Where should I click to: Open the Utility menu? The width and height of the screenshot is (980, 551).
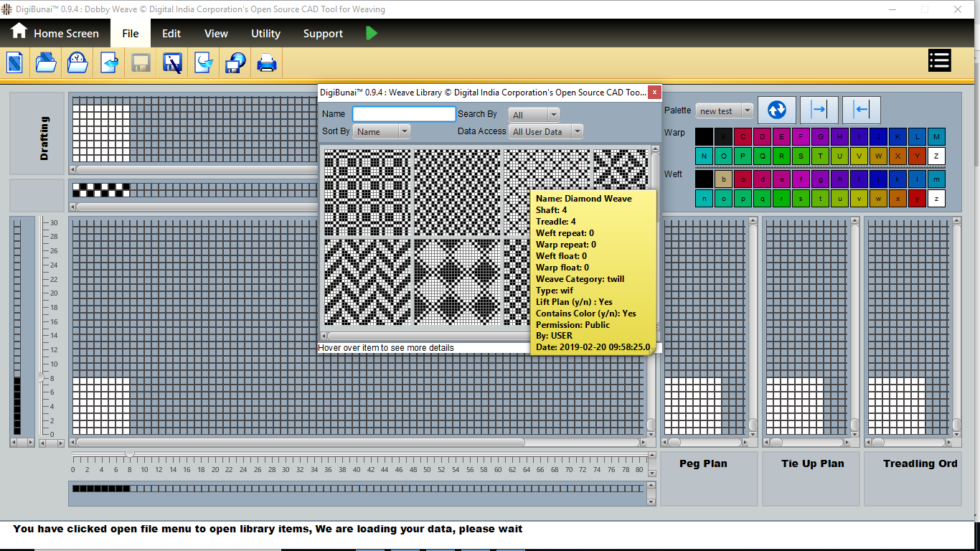tap(265, 34)
